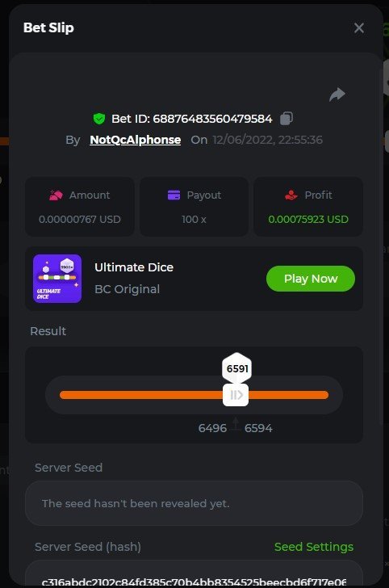This screenshot has height=588, width=389.
Task: Click the 6594 range upper value
Action: pyautogui.click(x=258, y=428)
